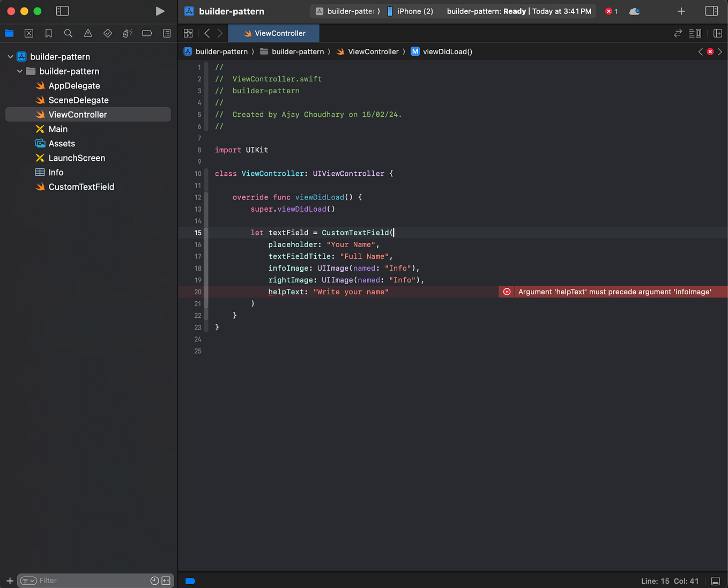Click the error icon on line 20
728x588 pixels.
click(x=507, y=292)
